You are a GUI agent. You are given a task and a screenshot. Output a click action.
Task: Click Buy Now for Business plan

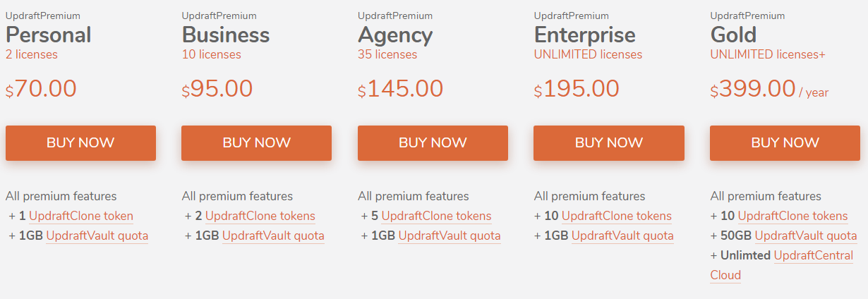256,143
